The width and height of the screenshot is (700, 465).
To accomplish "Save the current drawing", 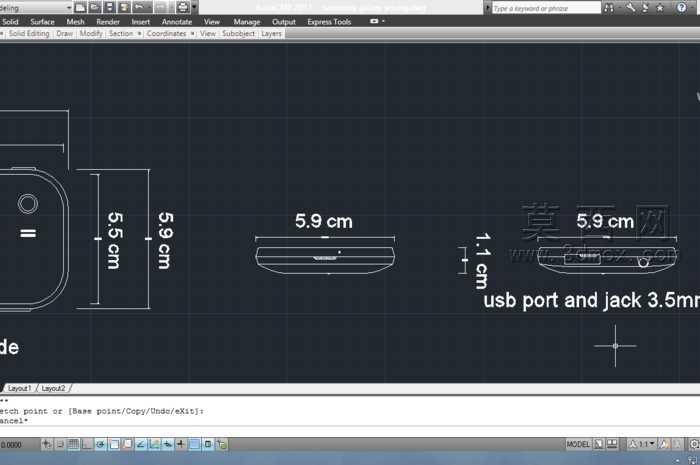I will point(109,7).
